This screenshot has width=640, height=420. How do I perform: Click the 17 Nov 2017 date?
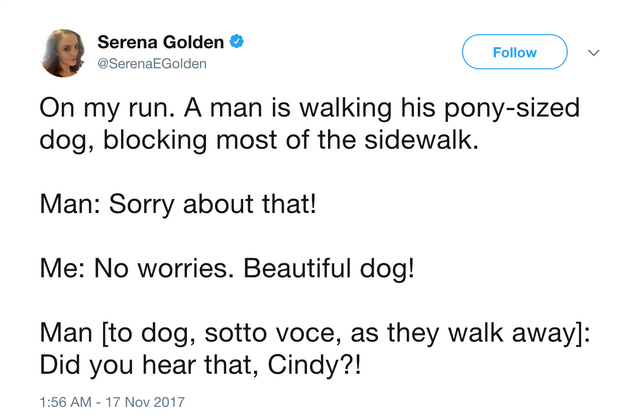tap(147, 402)
